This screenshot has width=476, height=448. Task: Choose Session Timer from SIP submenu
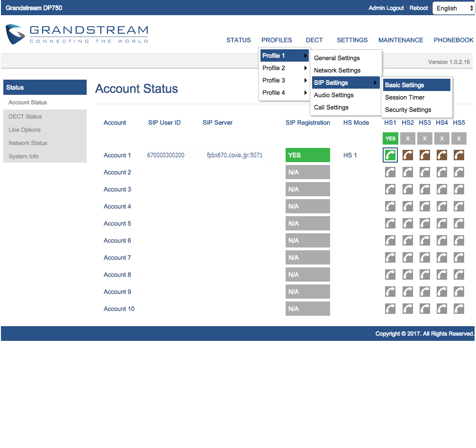pyautogui.click(x=416, y=98)
